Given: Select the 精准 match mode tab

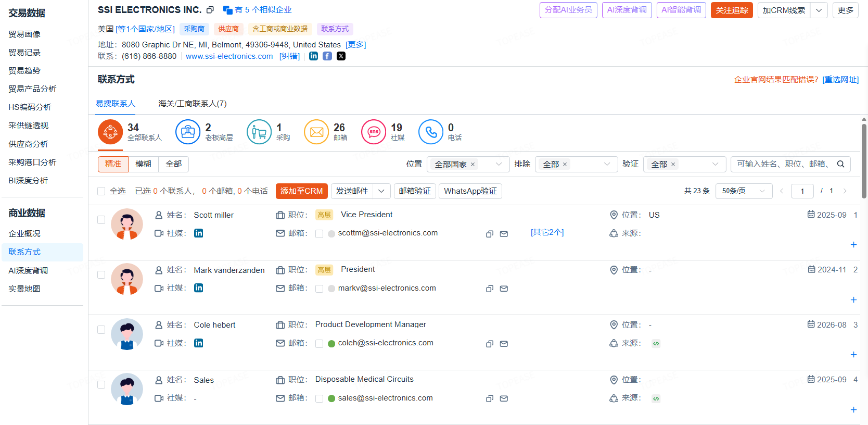Looking at the screenshot, I should point(113,164).
